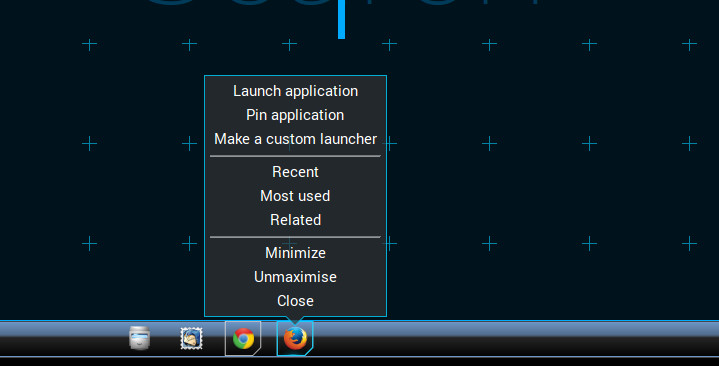Launch the Thunderbird mail icon
The height and width of the screenshot is (366, 719).
click(x=191, y=338)
